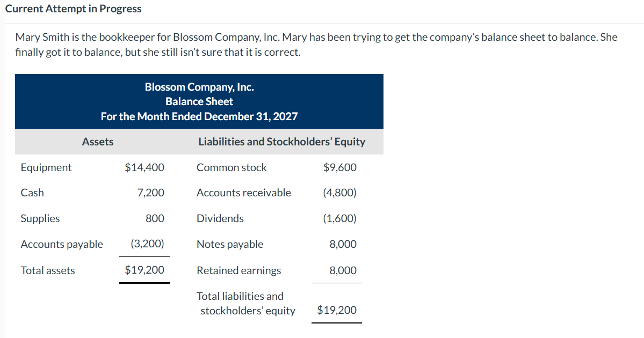This screenshot has width=644, height=338.
Task: Click the Blossom Company, Inc. table title
Action: (199, 87)
